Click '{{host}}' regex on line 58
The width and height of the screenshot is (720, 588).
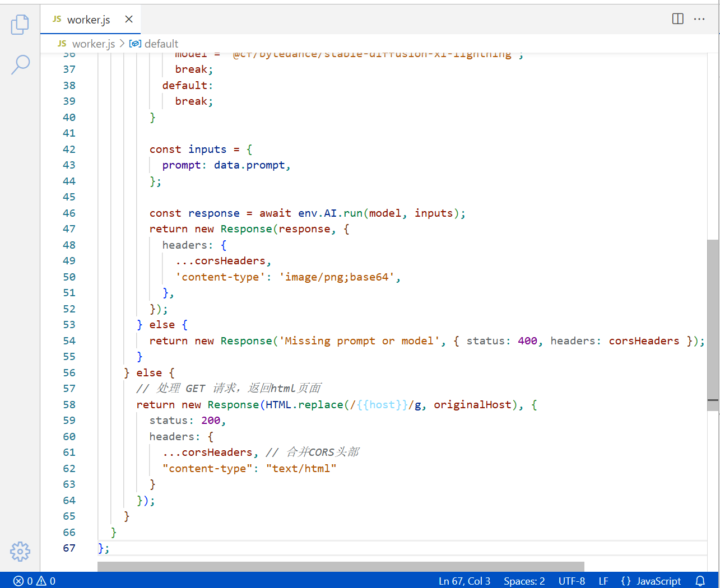pos(382,405)
